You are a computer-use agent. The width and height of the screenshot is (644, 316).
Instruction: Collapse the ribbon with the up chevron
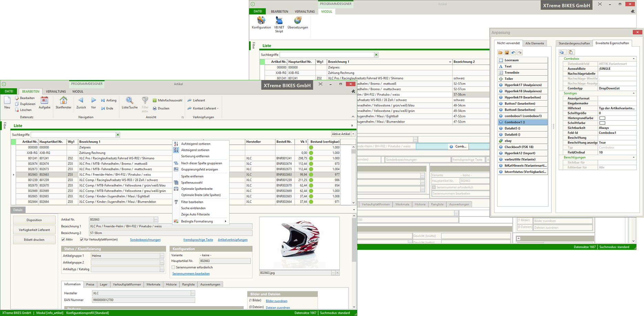click(x=353, y=117)
